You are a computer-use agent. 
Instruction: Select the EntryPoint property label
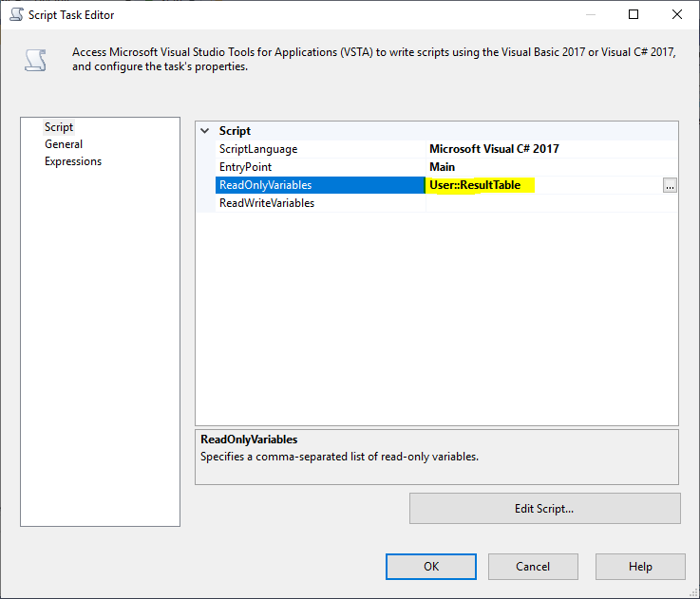click(245, 167)
